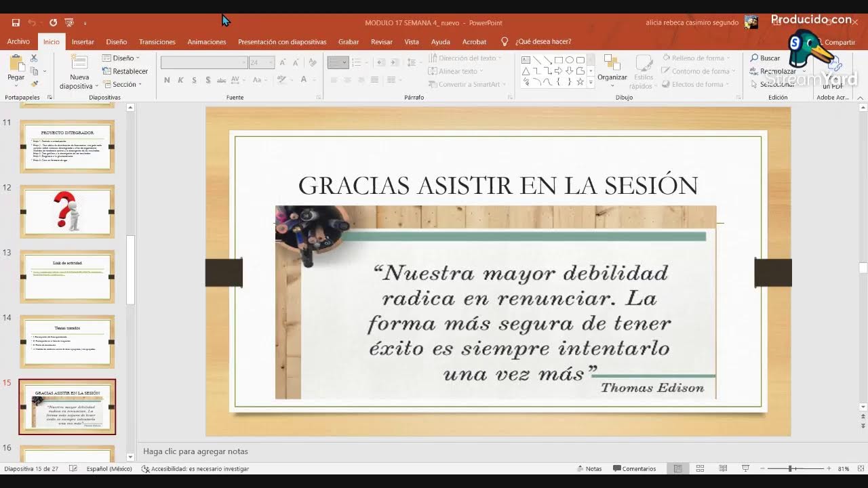Click the increase font size icon
This screenshot has width=868, height=488.
[283, 62]
